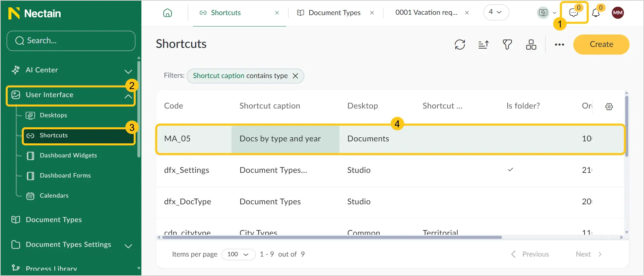Switch to the 0001 Vacation request tab
This screenshot has height=276, width=644.
[x=426, y=12]
